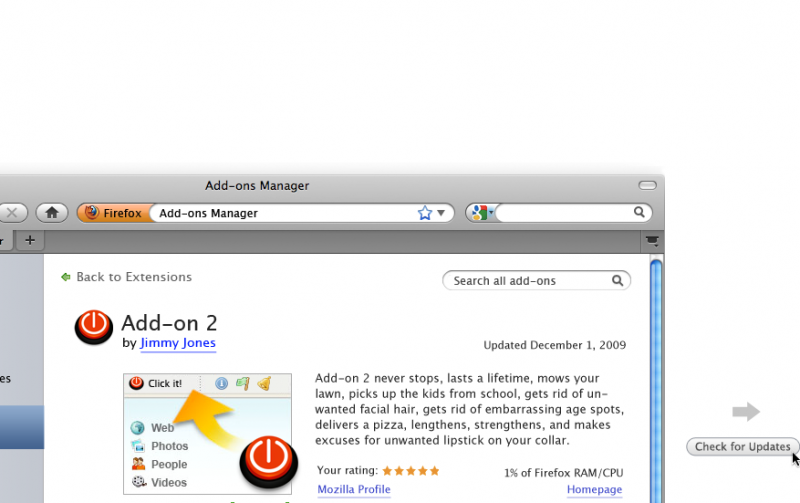This screenshot has width=800, height=503.
Task: Open a new tab with the plus button
Action: click(x=29, y=240)
